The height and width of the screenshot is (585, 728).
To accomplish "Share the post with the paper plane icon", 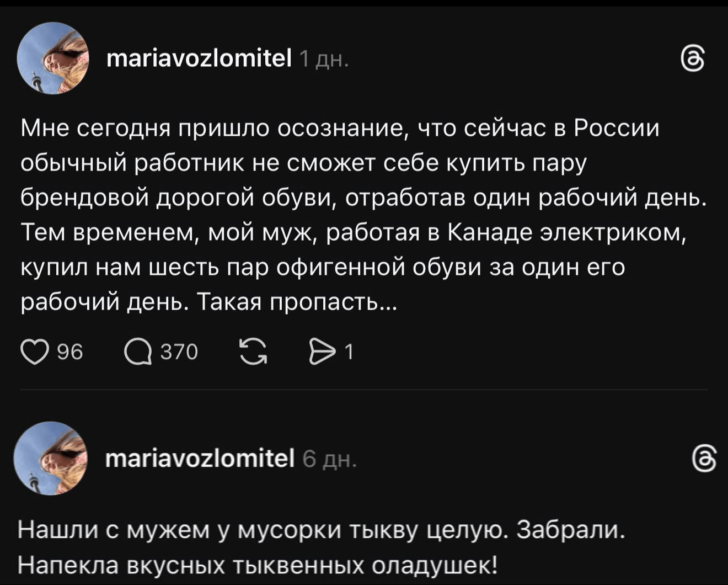I will [x=322, y=352].
